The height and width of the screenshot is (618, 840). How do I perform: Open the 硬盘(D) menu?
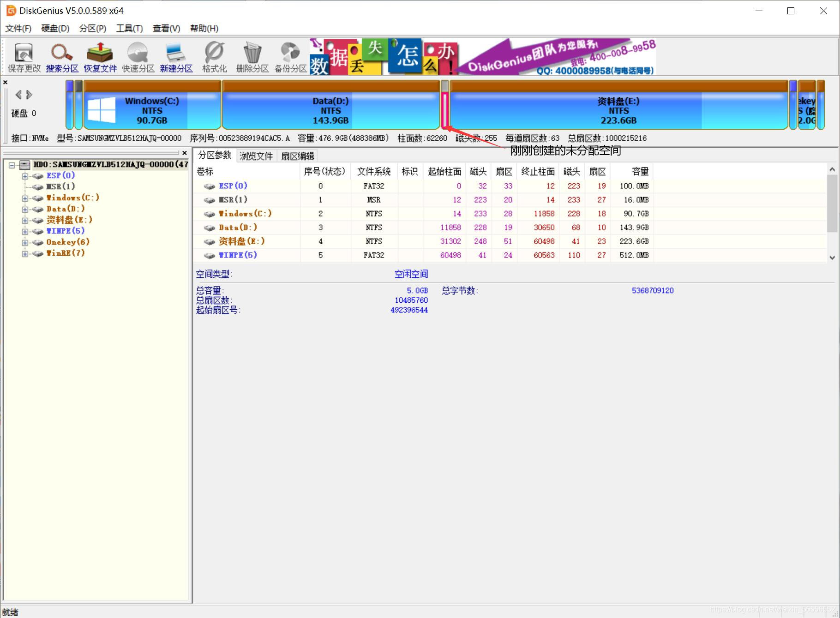[55, 28]
